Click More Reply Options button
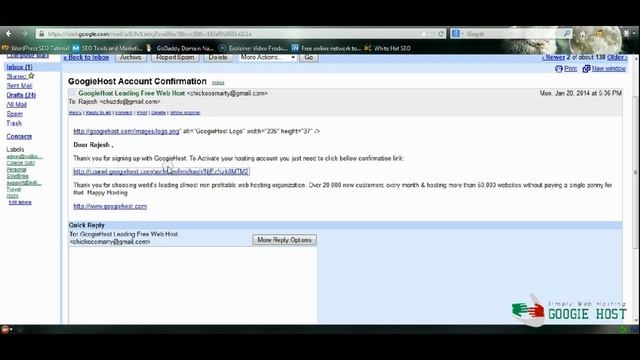Screen dimensions: 640x360 click(x=284, y=240)
